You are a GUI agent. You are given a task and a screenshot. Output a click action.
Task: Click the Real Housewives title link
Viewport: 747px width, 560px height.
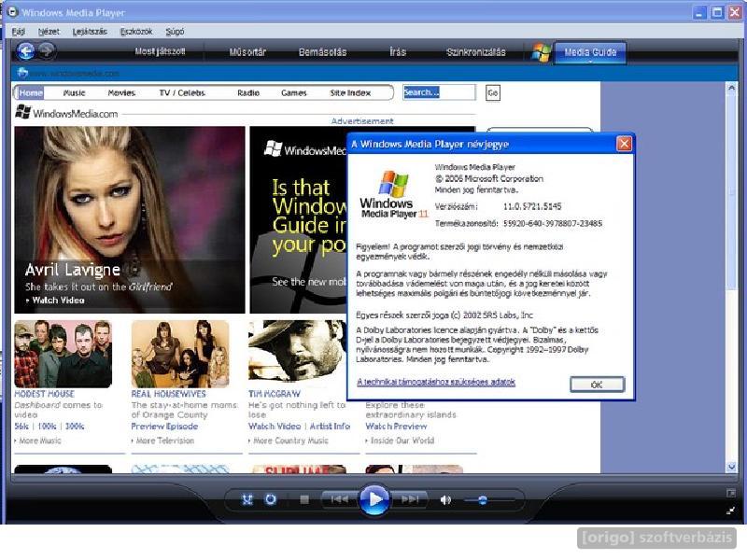(x=169, y=394)
